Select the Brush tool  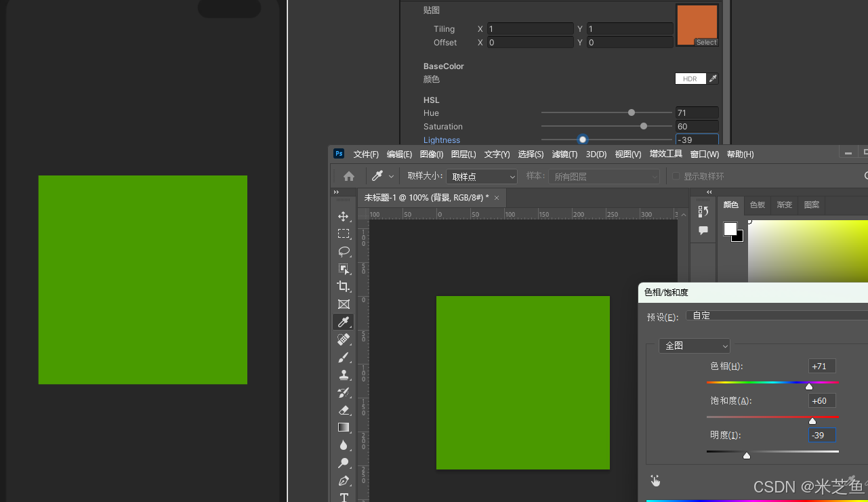(344, 357)
